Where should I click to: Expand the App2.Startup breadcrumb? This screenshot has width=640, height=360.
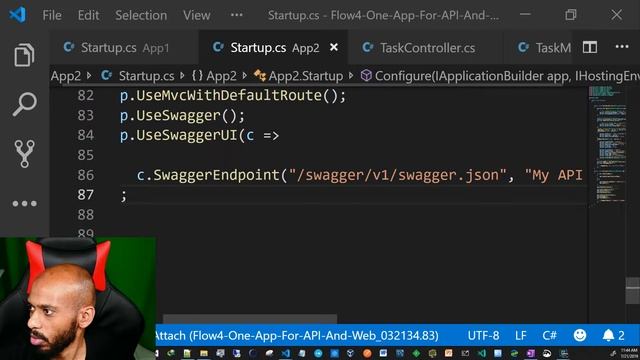pos(305,76)
